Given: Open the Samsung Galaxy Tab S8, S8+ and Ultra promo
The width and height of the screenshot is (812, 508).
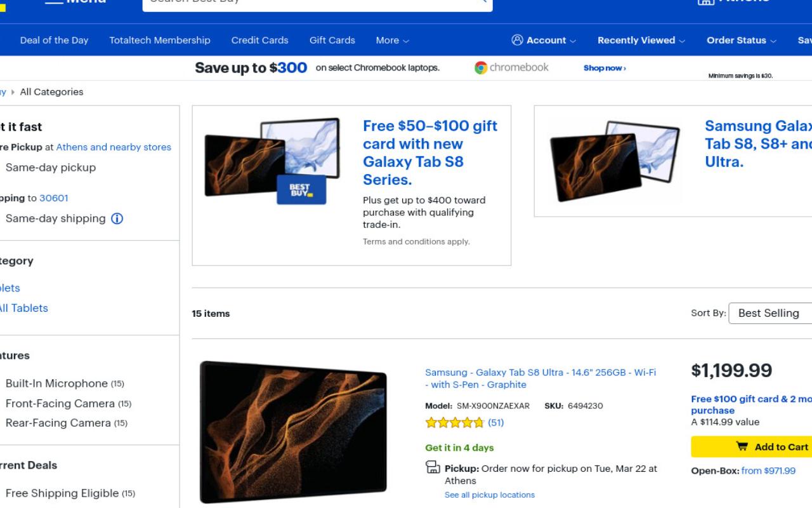Looking at the screenshot, I should tap(758, 144).
